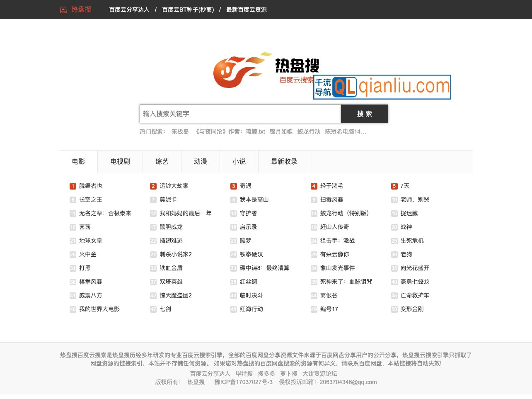Open the 小说 category tab

pos(239,162)
